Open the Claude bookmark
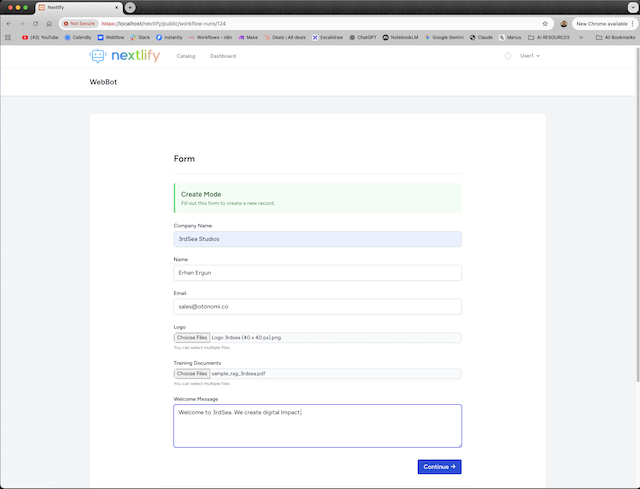This screenshot has width=640, height=489. coord(481,37)
